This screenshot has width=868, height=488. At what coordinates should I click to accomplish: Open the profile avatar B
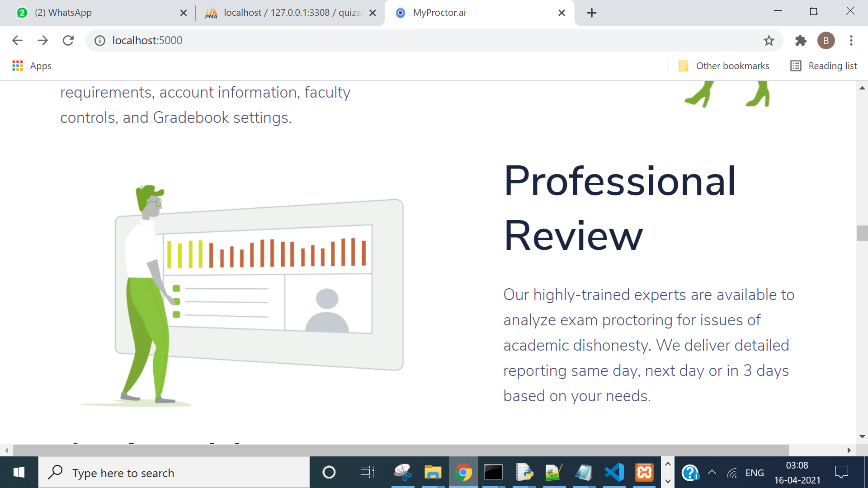click(826, 41)
